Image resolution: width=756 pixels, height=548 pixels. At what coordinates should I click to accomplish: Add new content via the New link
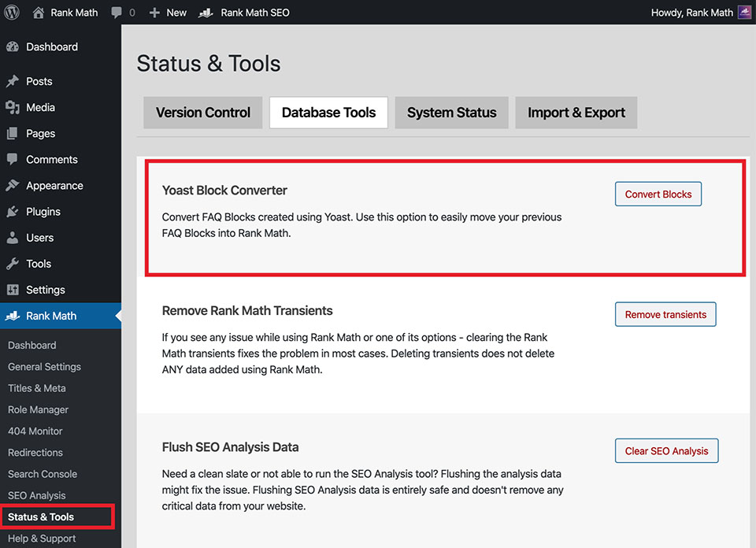coord(168,13)
